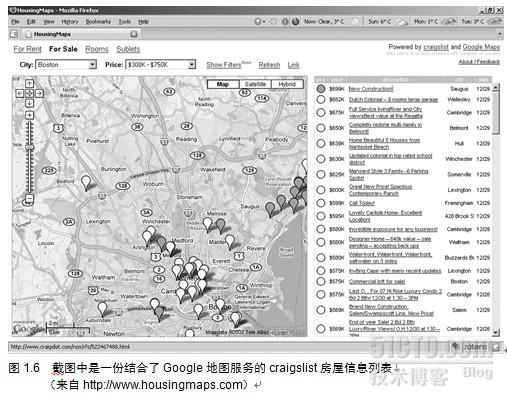
Task: Open the Bookmarks menu
Action: pos(98,22)
